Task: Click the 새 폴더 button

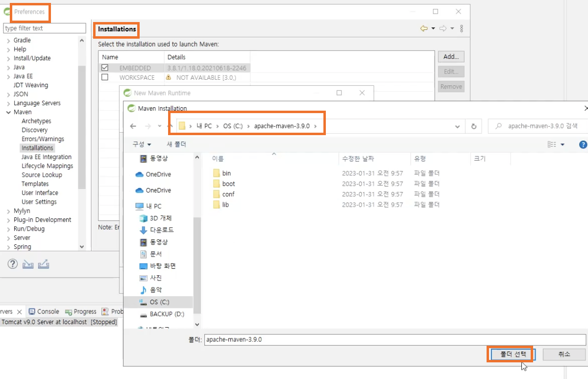Action: click(x=176, y=144)
